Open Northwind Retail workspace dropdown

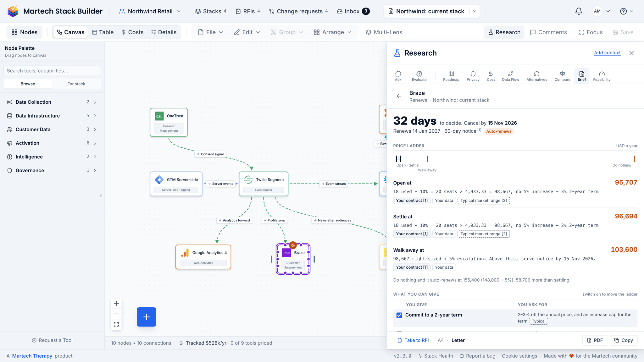(150, 11)
